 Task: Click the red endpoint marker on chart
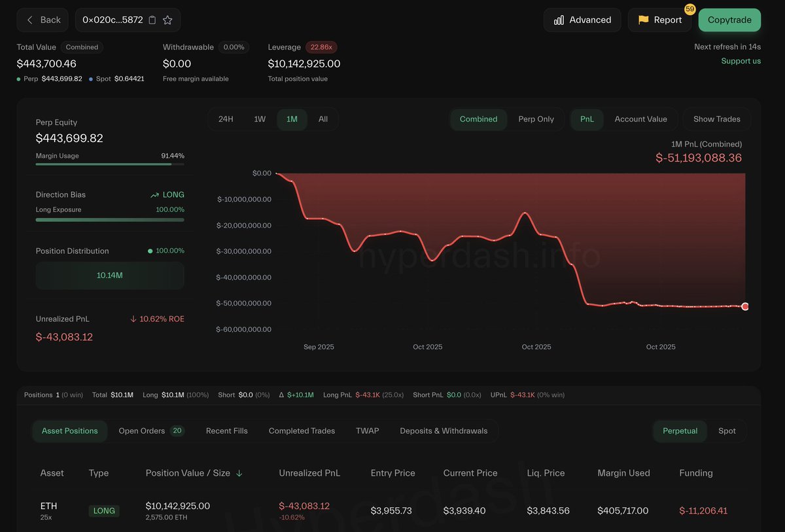pos(745,306)
